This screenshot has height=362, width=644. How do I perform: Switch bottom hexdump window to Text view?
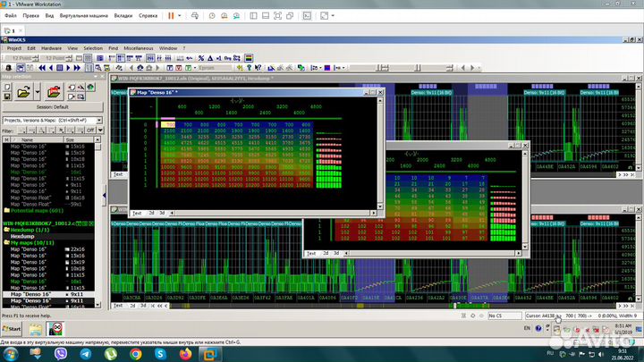click(118, 306)
